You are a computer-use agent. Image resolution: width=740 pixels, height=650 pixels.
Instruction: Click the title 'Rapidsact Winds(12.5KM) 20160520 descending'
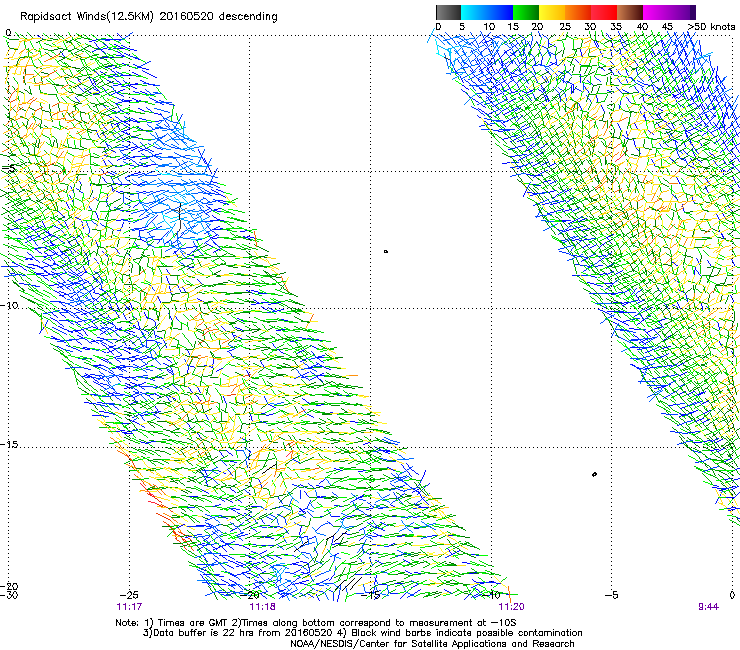pos(149,17)
